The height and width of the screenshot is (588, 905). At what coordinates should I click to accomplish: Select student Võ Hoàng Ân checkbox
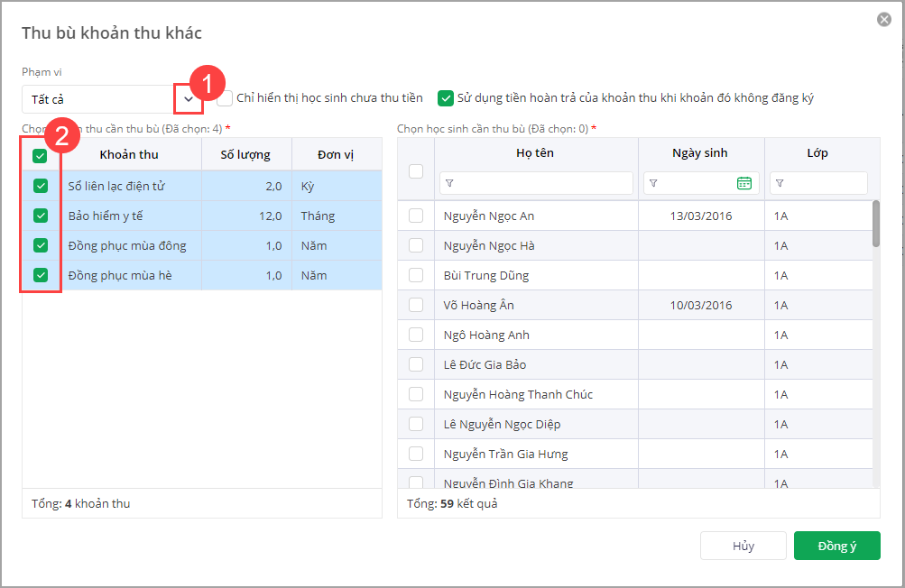pyautogui.click(x=416, y=305)
